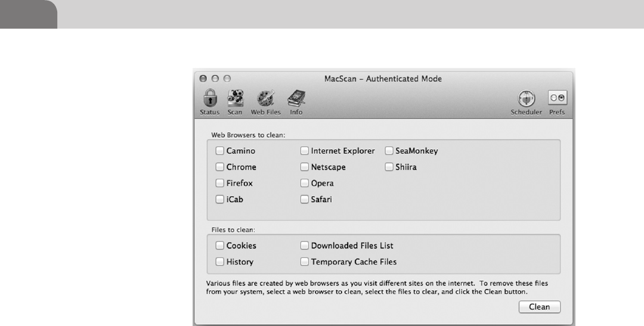Check the Camino browser checkbox
The image size is (644, 326).
[219, 151]
